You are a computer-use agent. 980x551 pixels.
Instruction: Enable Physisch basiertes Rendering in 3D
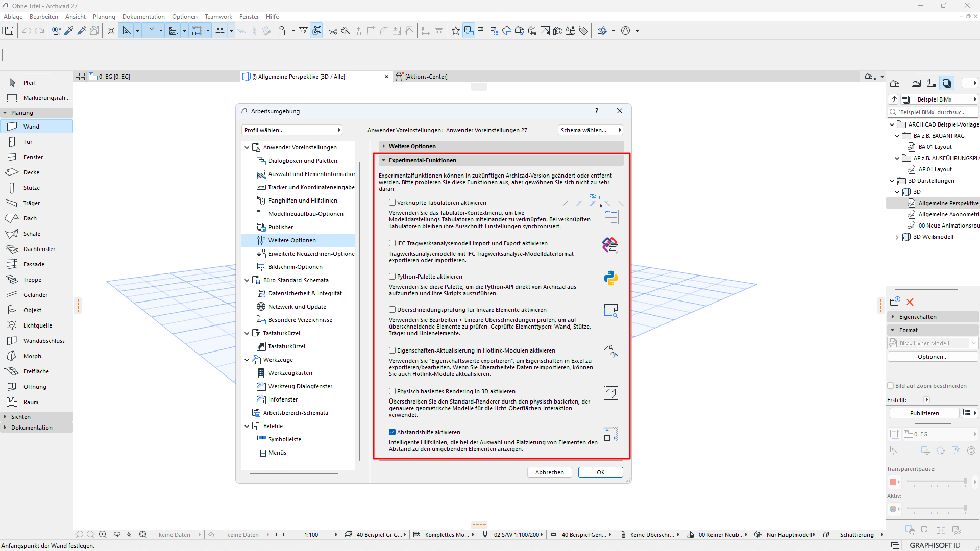(x=393, y=391)
